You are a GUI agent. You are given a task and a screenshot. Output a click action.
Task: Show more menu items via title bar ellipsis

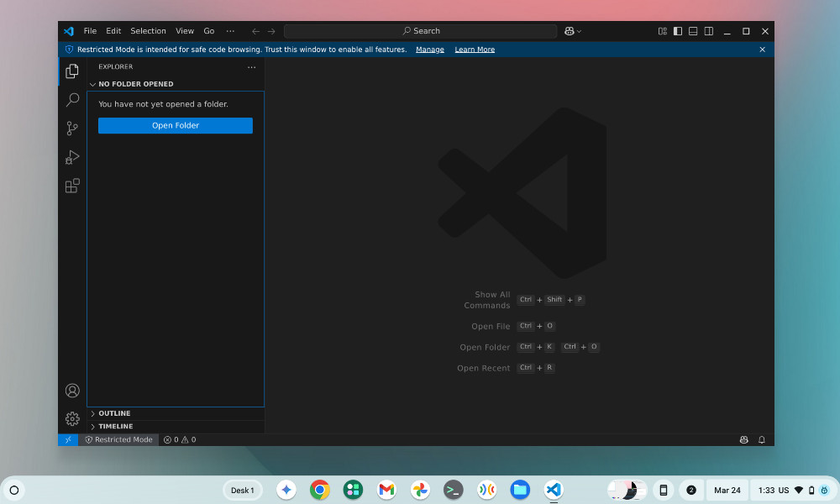230,31
